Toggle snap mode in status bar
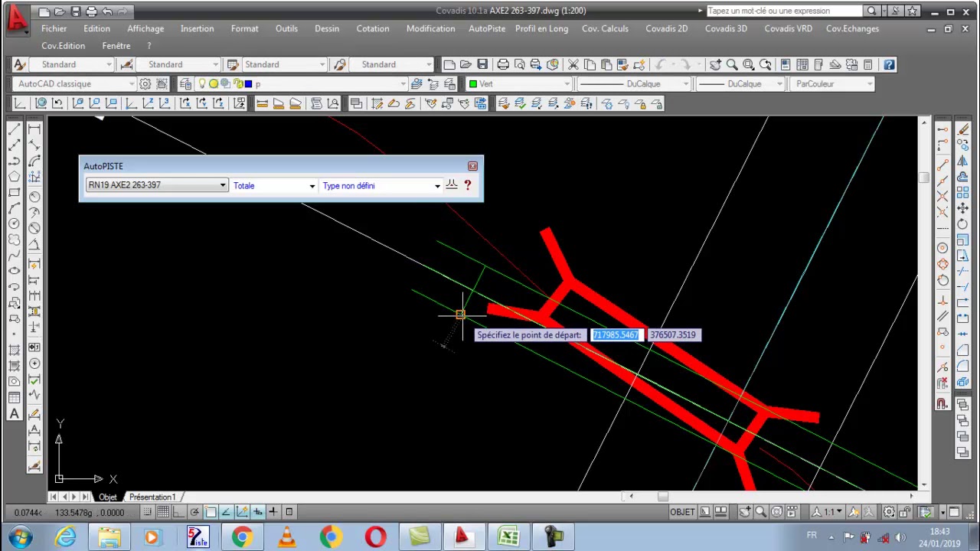 coord(148,512)
